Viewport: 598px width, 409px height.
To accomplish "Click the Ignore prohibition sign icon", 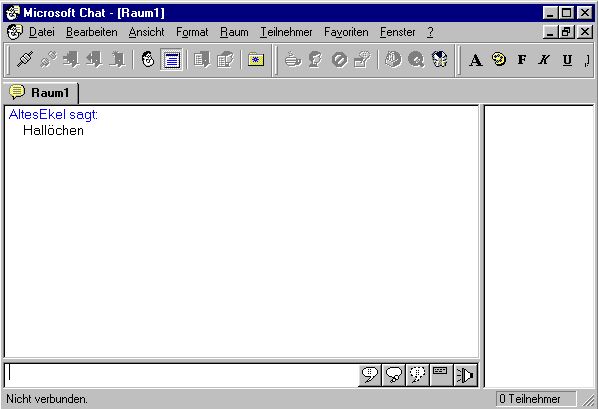I will pos(339,60).
